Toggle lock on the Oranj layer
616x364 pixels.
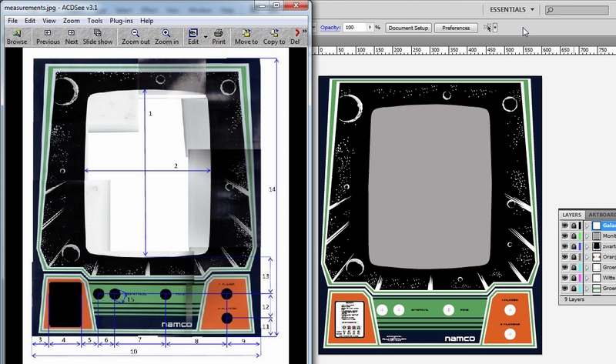[x=574, y=257]
